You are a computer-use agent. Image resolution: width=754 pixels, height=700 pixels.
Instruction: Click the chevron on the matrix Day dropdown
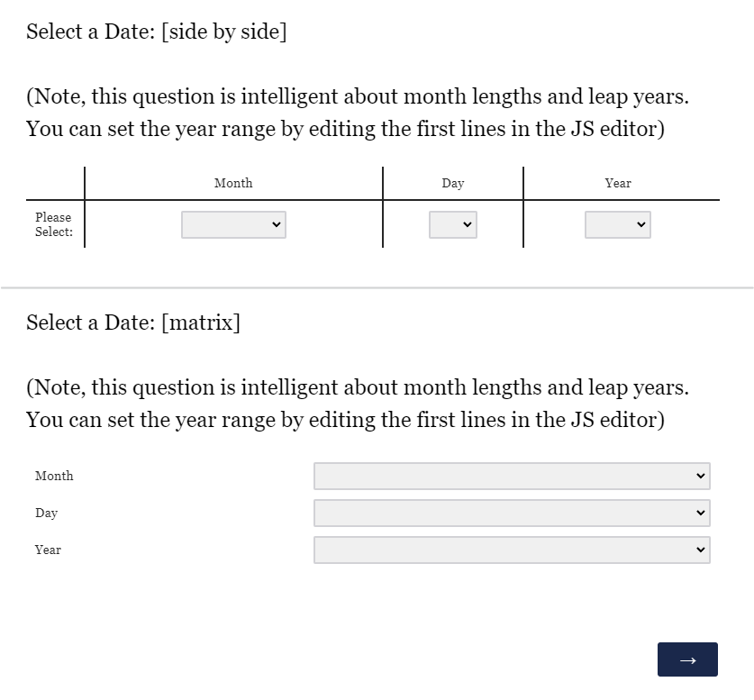coord(702,513)
